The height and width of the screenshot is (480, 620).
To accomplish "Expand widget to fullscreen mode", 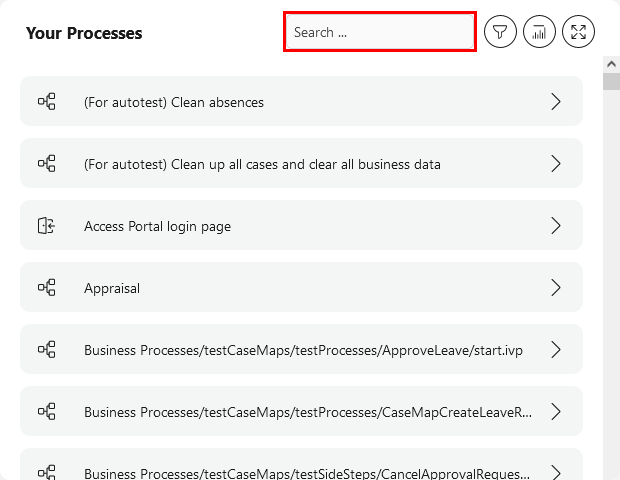I will (x=578, y=32).
